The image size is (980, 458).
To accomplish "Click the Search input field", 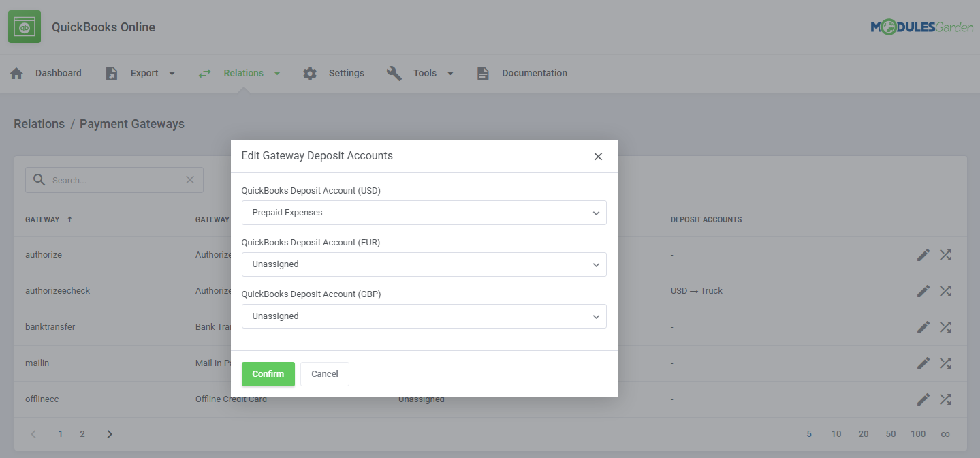I will (114, 180).
